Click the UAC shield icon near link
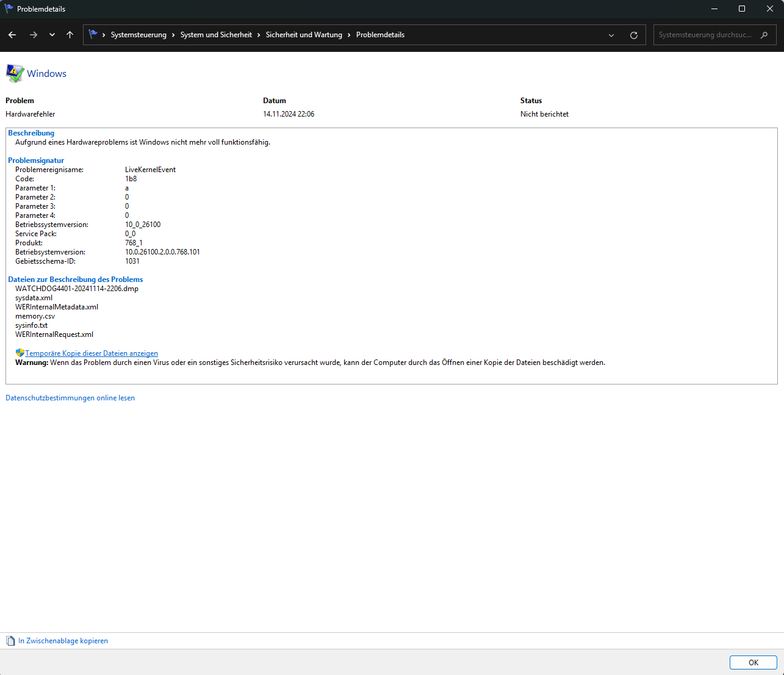The width and height of the screenshot is (784, 675). [20, 353]
